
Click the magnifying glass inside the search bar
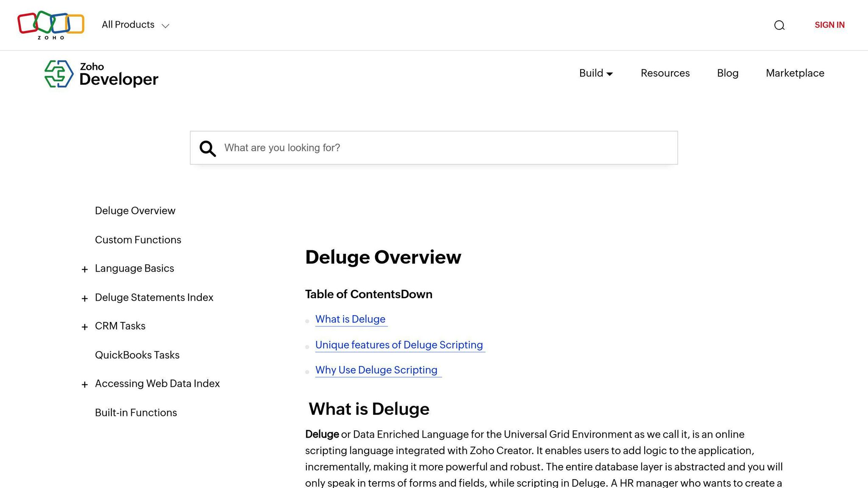pyautogui.click(x=207, y=148)
